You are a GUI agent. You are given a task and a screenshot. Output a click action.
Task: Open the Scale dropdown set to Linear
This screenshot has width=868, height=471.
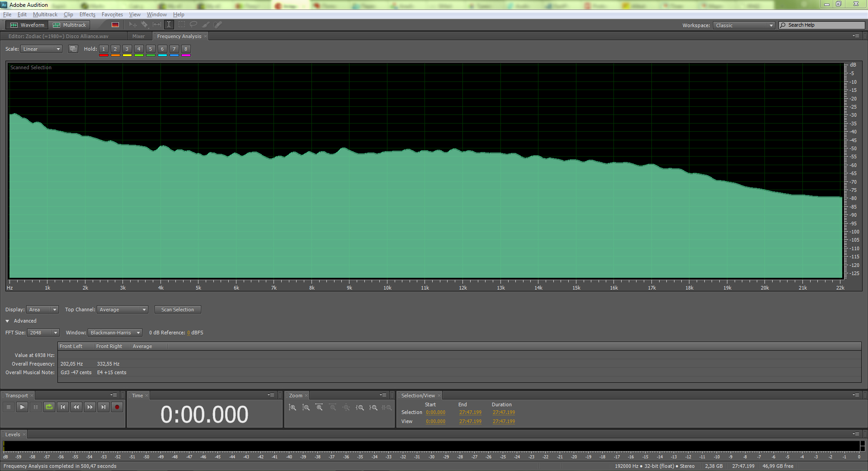coord(41,49)
